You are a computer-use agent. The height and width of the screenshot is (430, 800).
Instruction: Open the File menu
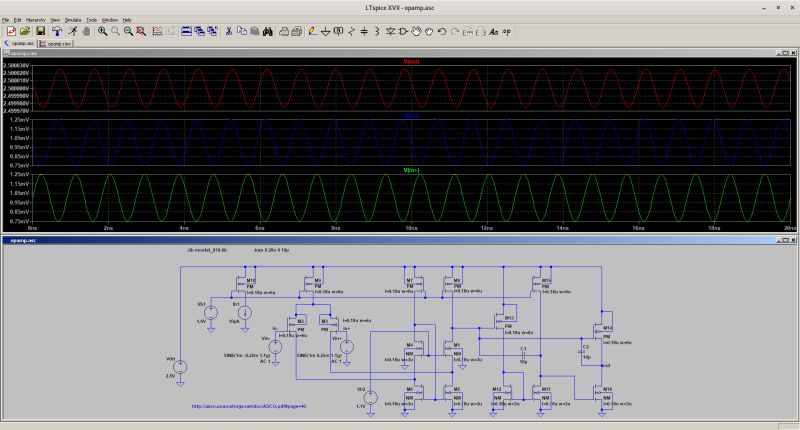pyautogui.click(x=5, y=20)
